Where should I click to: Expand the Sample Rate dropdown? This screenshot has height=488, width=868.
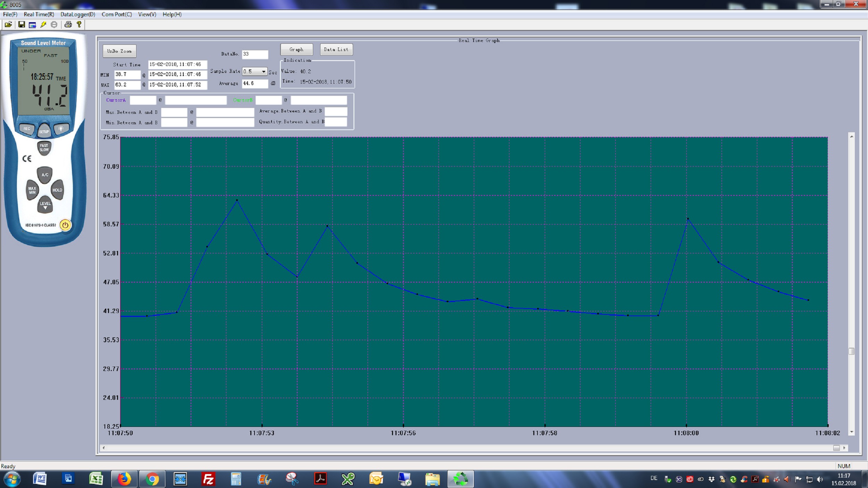pos(263,71)
